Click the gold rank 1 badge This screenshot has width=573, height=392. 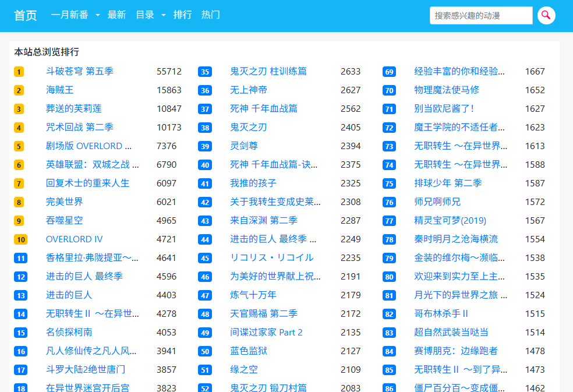pos(19,72)
